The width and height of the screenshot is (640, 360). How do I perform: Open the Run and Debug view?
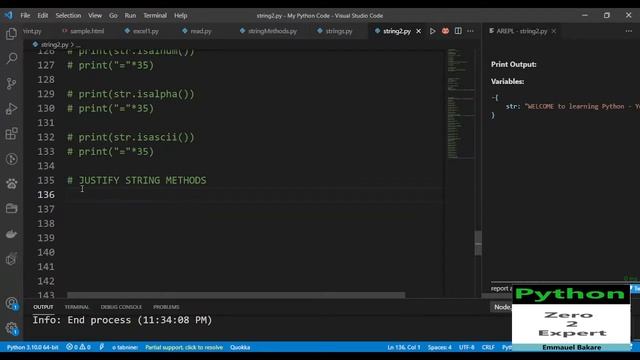click(x=11, y=109)
